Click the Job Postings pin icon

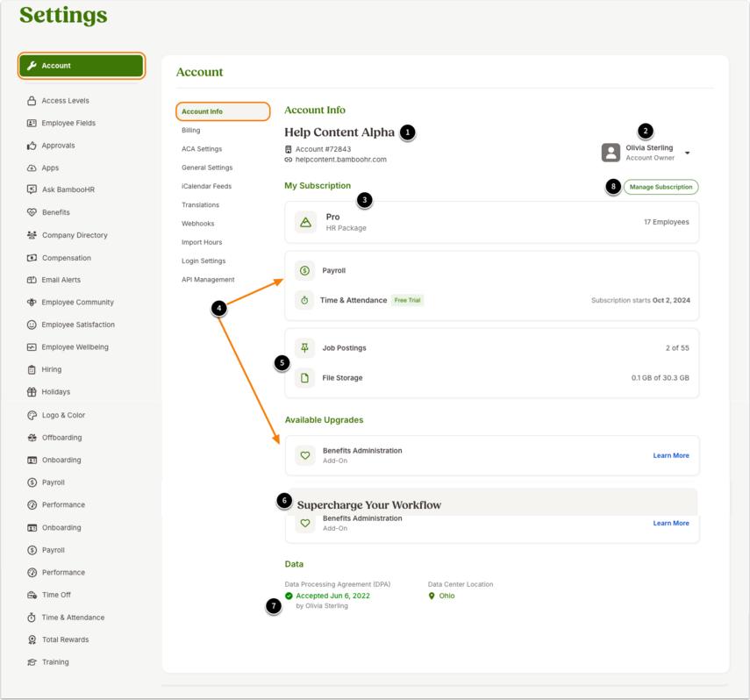tap(304, 348)
